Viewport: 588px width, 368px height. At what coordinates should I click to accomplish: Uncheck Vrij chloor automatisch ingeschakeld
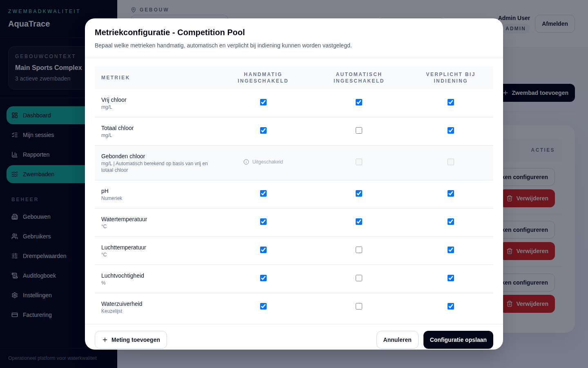[x=359, y=102]
